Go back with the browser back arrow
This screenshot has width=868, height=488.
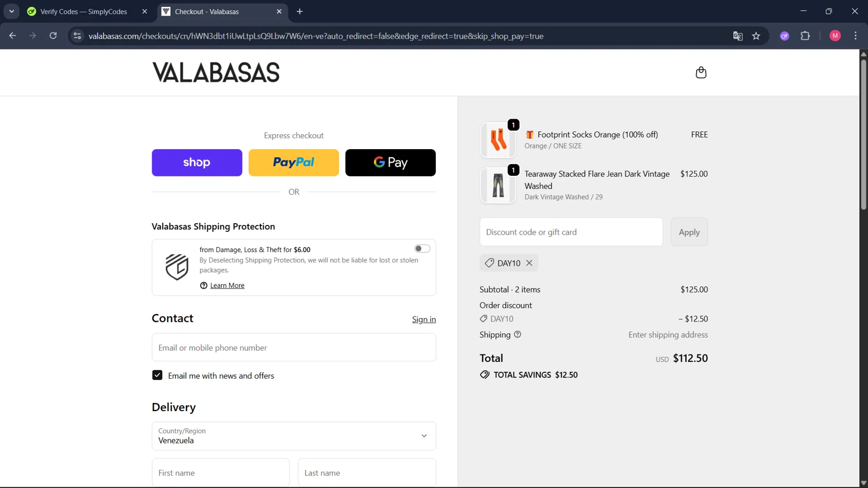click(x=12, y=36)
